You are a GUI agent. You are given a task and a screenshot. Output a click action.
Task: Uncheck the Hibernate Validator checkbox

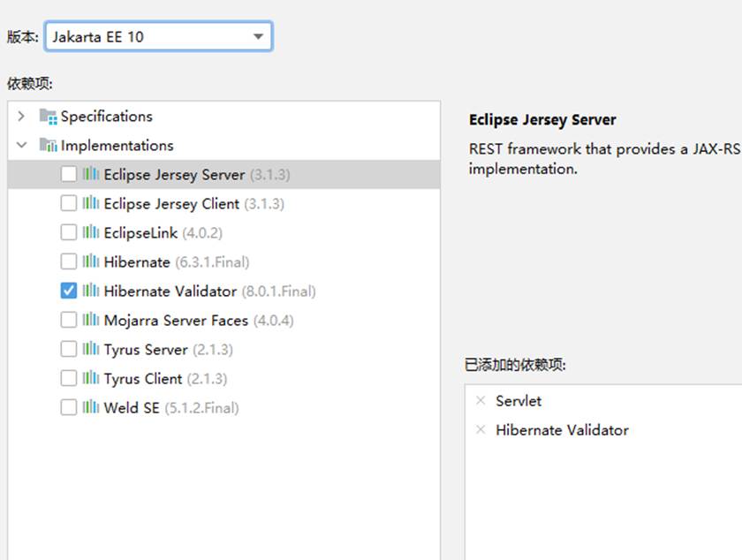[69, 291]
